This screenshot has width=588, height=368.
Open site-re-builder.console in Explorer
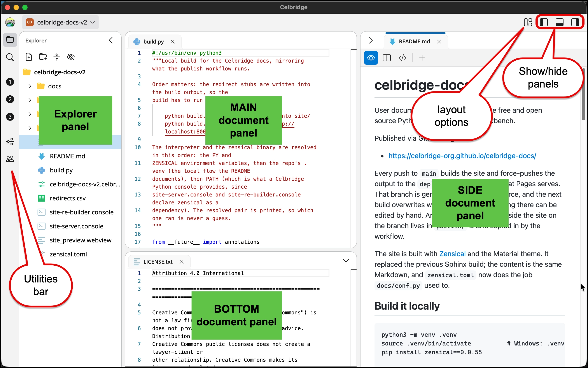pos(70,212)
